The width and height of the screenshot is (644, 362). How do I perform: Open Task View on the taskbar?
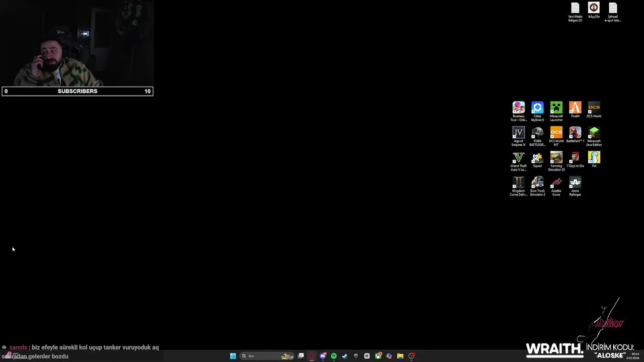point(301,356)
